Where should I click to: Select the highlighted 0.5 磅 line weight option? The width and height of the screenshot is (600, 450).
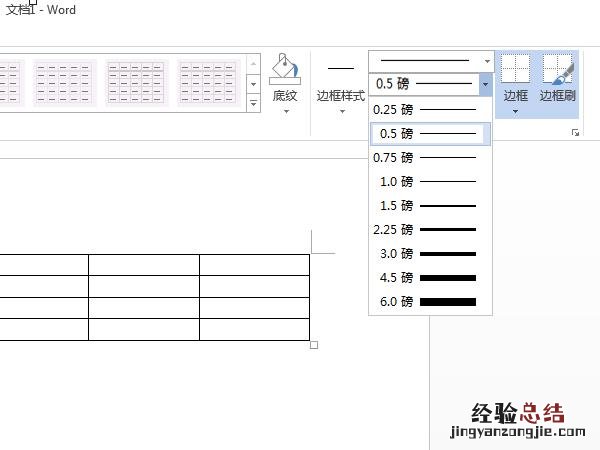[430, 134]
